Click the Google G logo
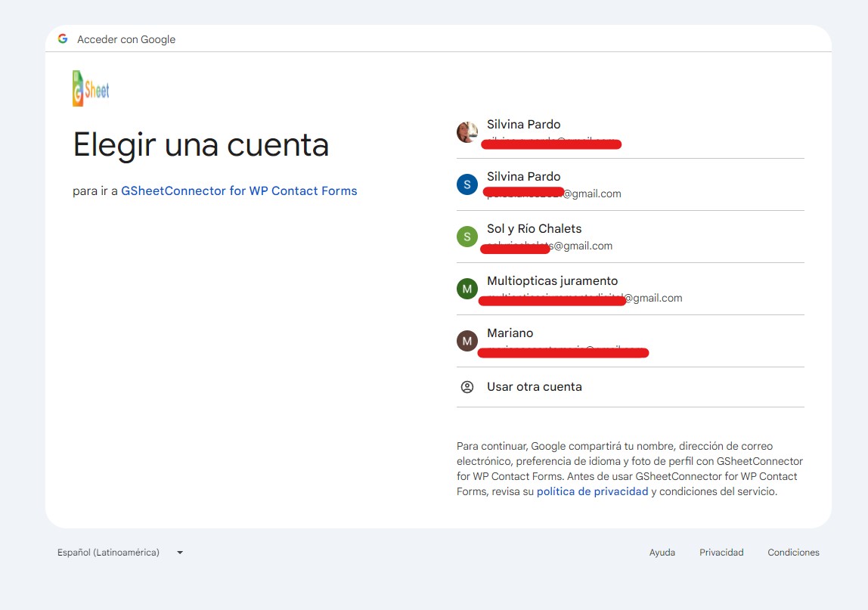This screenshot has width=868, height=610. (x=63, y=39)
